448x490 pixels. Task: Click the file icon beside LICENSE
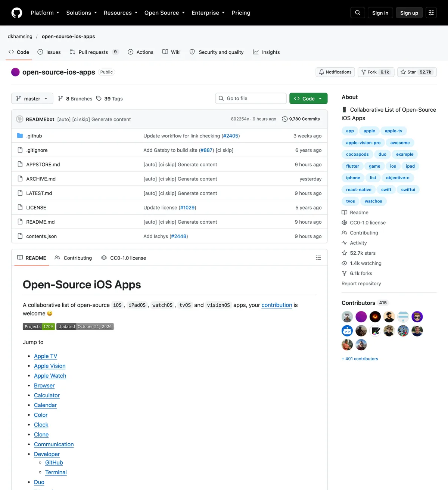pos(20,207)
